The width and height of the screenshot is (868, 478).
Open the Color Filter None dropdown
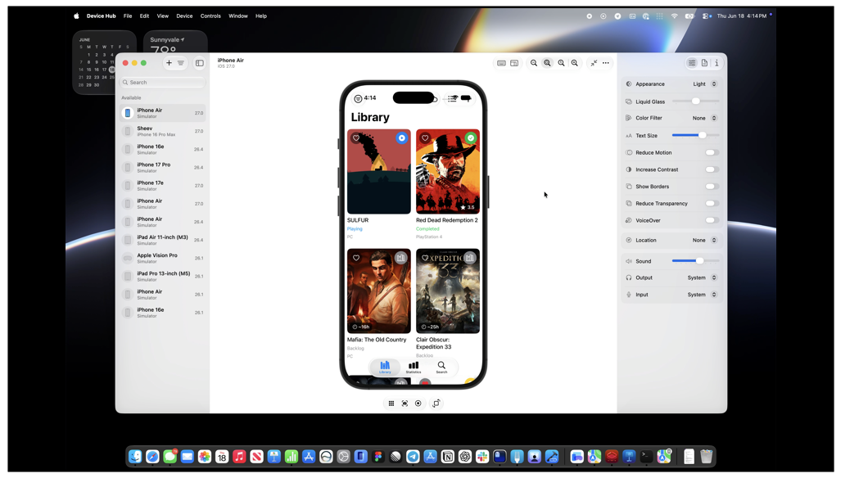click(x=705, y=118)
